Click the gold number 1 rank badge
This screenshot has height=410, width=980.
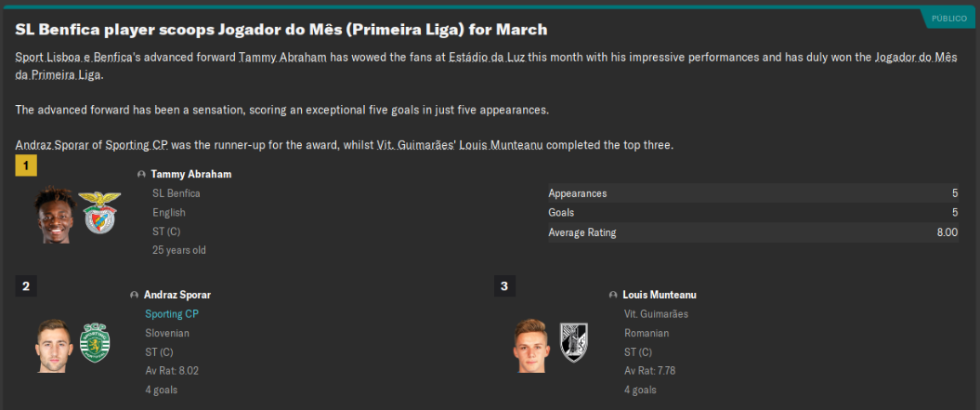point(26,165)
